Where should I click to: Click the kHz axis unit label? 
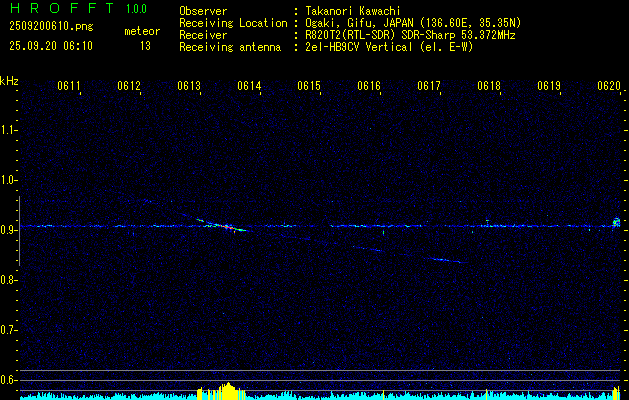[9, 81]
